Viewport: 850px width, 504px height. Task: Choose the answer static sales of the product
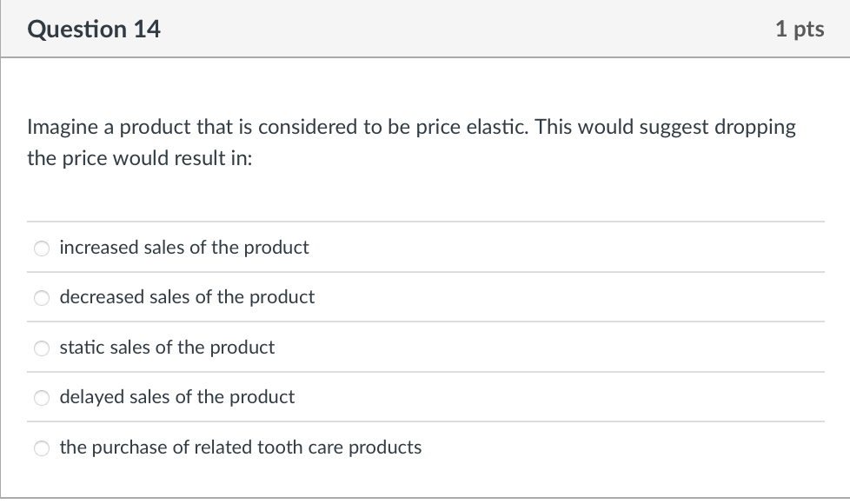(167, 348)
